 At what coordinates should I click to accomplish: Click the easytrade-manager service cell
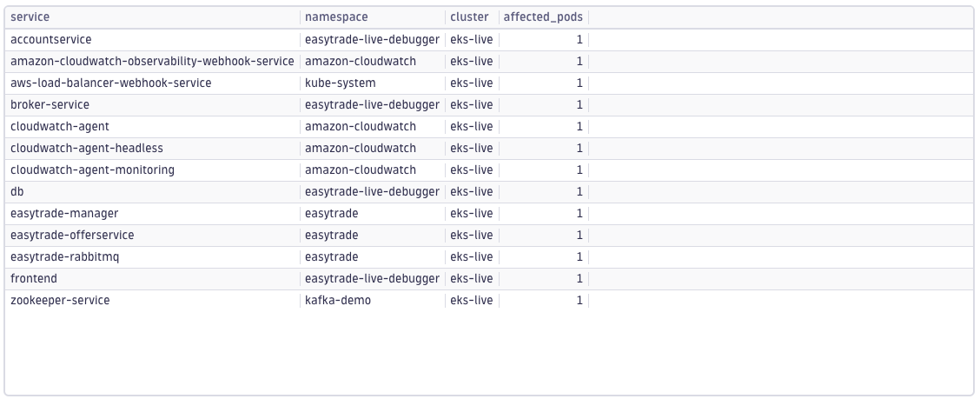pyautogui.click(x=153, y=213)
